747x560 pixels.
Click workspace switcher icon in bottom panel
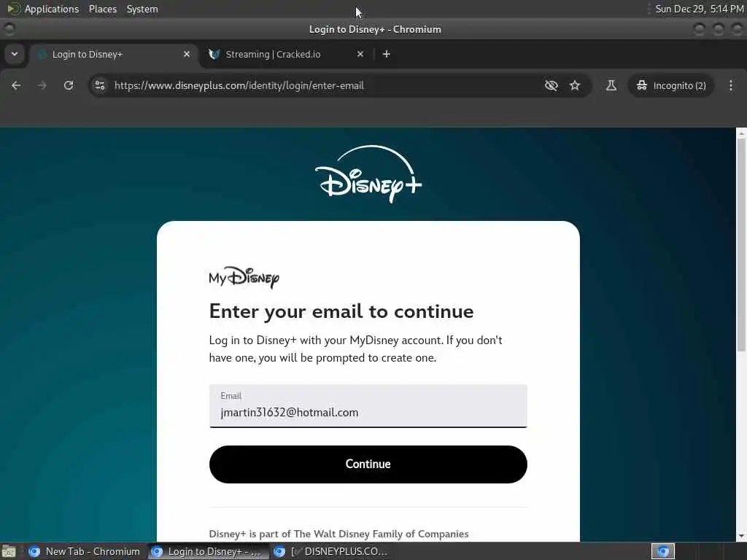point(663,551)
